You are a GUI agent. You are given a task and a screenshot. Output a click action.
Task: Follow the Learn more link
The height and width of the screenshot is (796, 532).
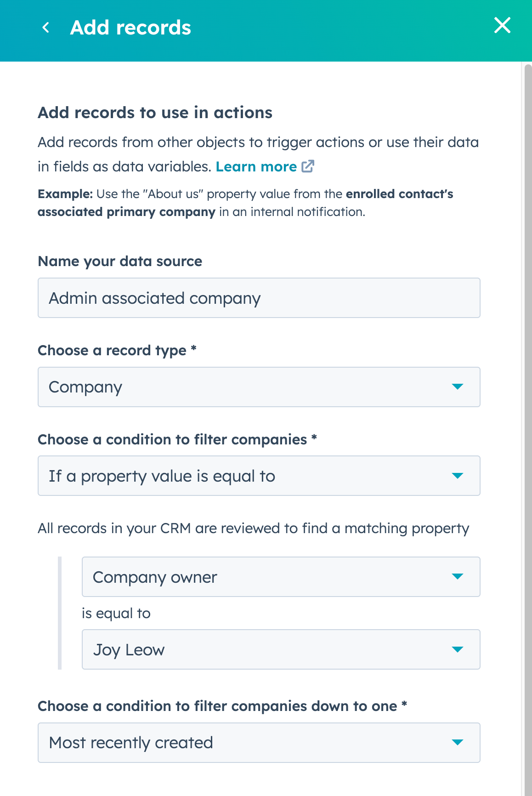click(x=256, y=166)
